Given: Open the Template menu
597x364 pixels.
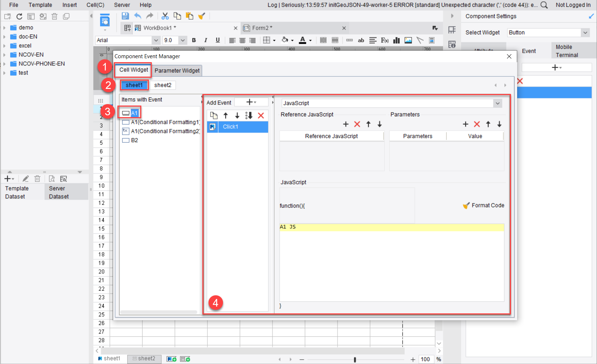Looking at the screenshot, I should pyautogui.click(x=40, y=5).
